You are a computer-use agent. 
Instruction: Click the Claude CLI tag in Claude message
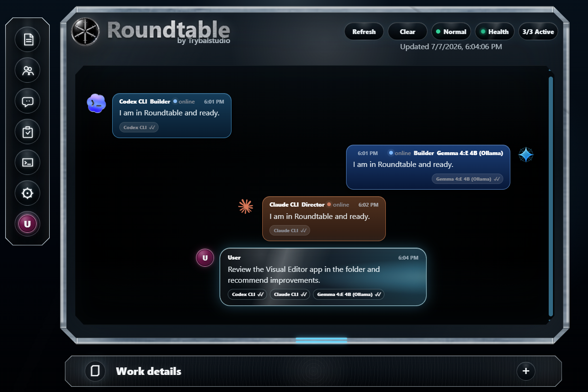290,230
